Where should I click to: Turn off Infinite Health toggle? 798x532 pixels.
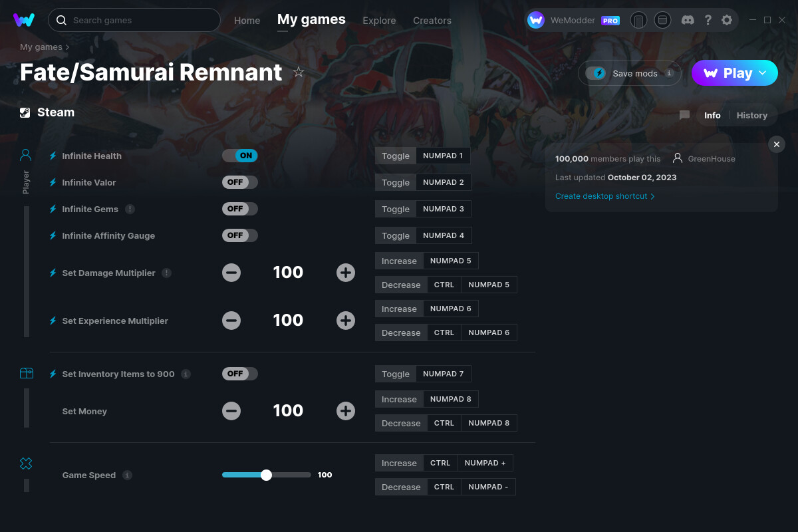(x=240, y=156)
